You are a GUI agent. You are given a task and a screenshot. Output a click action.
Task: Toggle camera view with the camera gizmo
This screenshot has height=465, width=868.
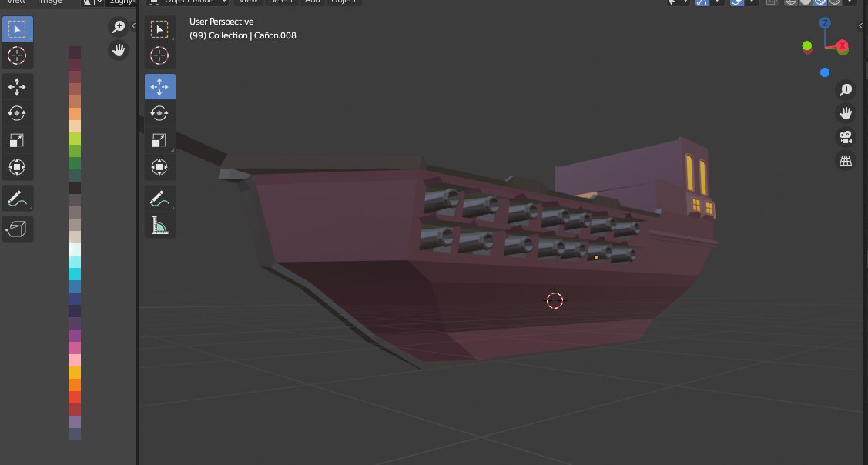tap(846, 137)
